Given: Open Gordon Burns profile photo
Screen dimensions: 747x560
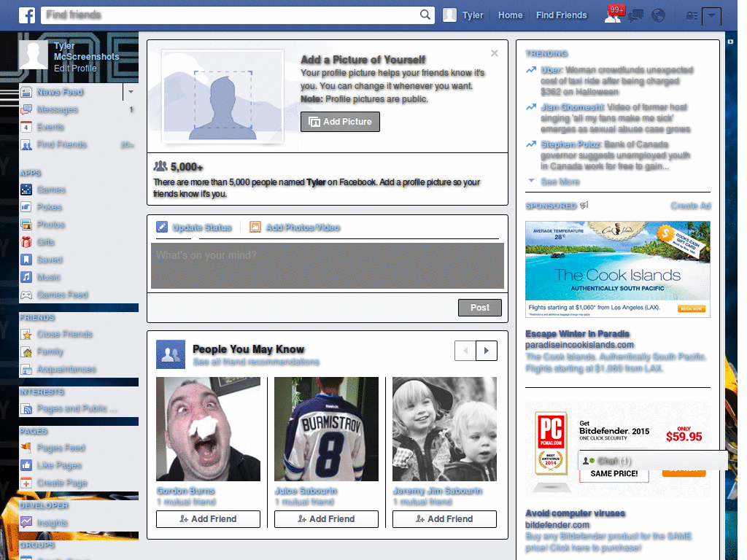Looking at the screenshot, I should (208, 429).
